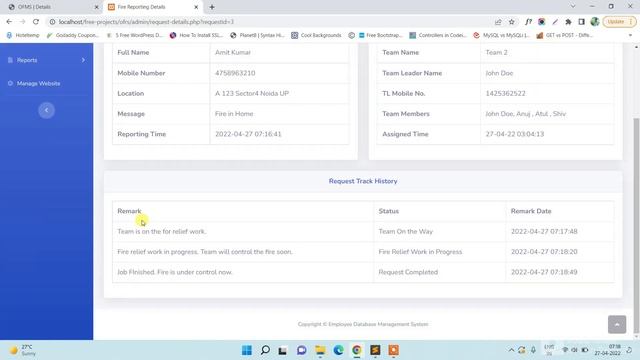Reload the current page
Viewport: 640px width, 360px height.
pyautogui.click(x=36, y=22)
